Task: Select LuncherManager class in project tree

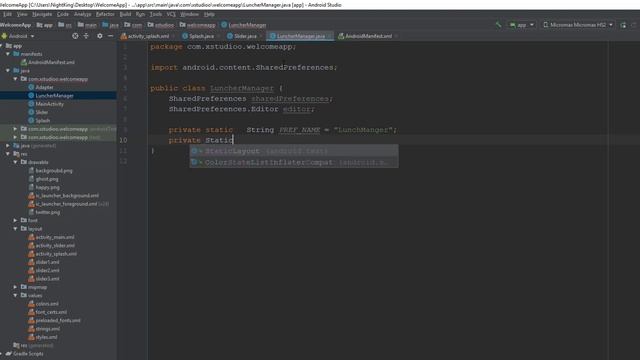Action: click(x=51, y=96)
